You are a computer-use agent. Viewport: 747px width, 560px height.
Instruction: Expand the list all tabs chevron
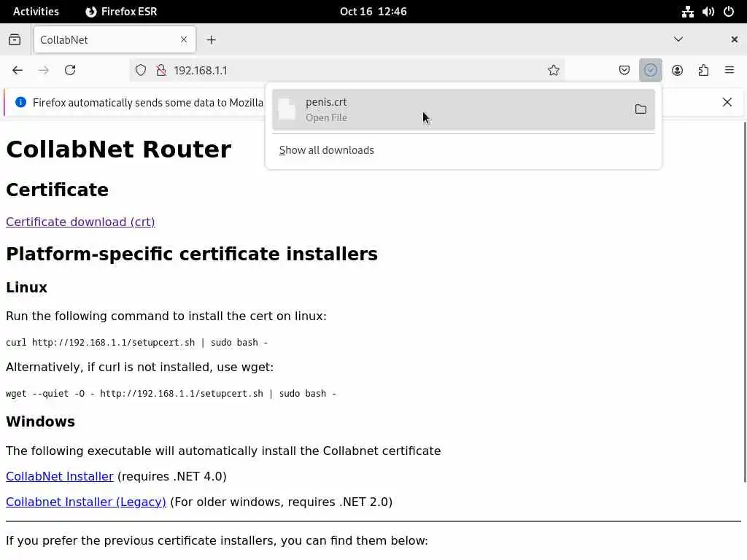pos(678,39)
